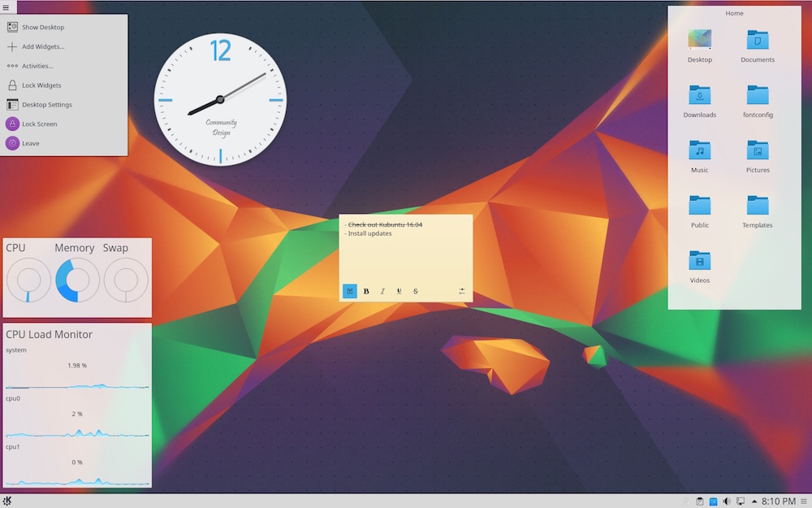Screen dimensions: 812x508
Task: Open the Kickoff application launcher
Action: pyautogui.click(x=6, y=501)
